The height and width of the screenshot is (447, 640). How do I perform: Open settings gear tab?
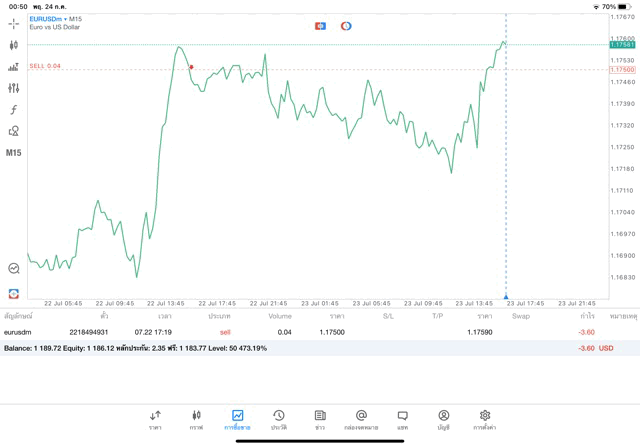(485, 419)
